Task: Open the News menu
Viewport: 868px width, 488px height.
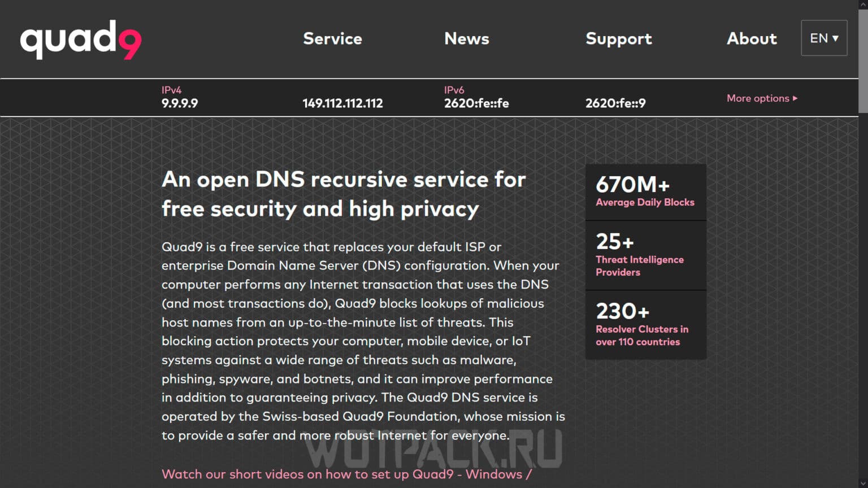Action: tap(467, 38)
